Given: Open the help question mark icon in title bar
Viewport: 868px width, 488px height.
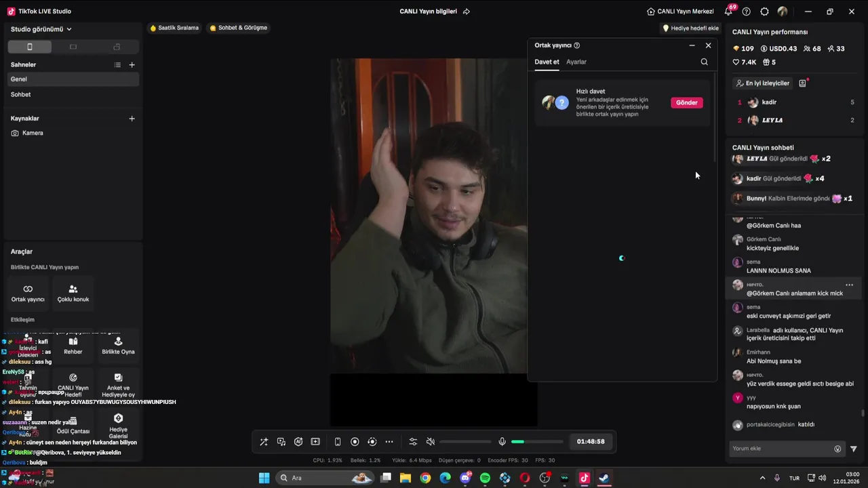Looking at the screenshot, I should coord(747,12).
